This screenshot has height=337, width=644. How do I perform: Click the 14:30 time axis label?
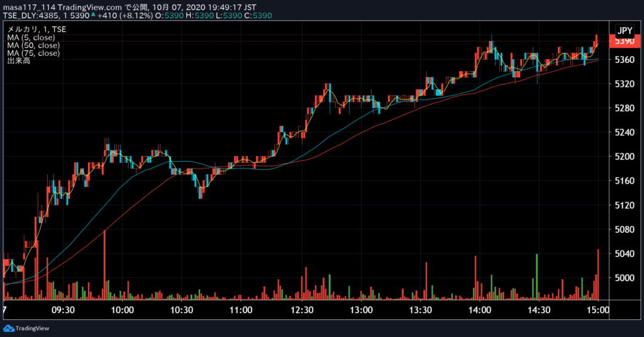click(x=539, y=310)
